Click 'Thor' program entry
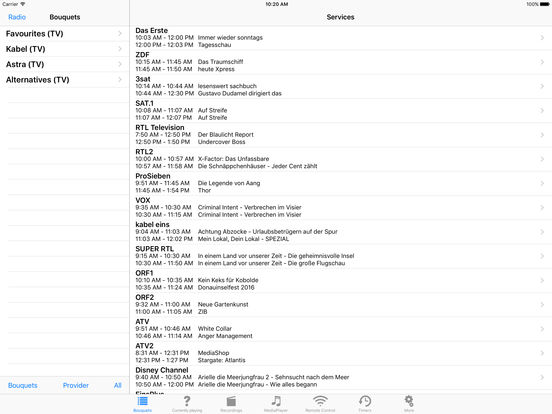The width and height of the screenshot is (552, 414). (x=205, y=191)
